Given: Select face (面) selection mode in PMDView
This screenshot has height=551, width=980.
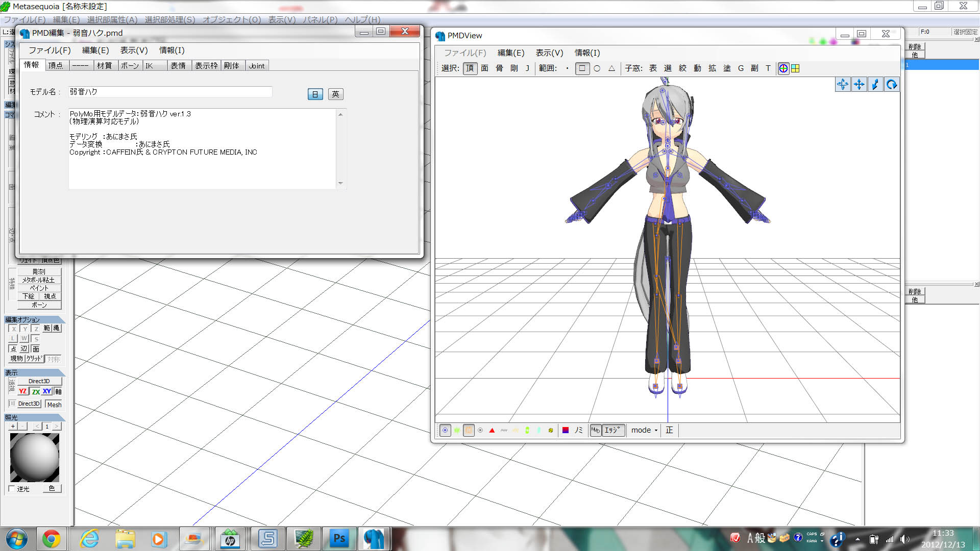Looking at the screenshot, I should [x=484, y=68].
